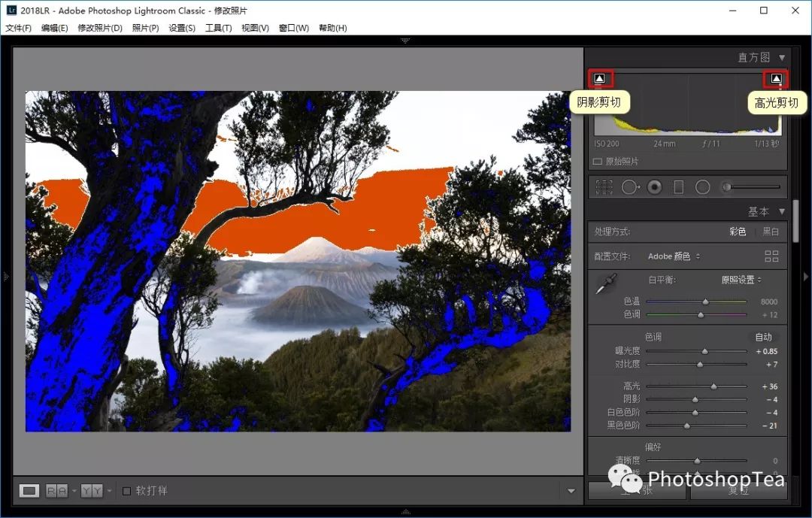This screenshot has width=812, height=518.
Task: Open the 帮助(H) menu
Action: (333, 28)
